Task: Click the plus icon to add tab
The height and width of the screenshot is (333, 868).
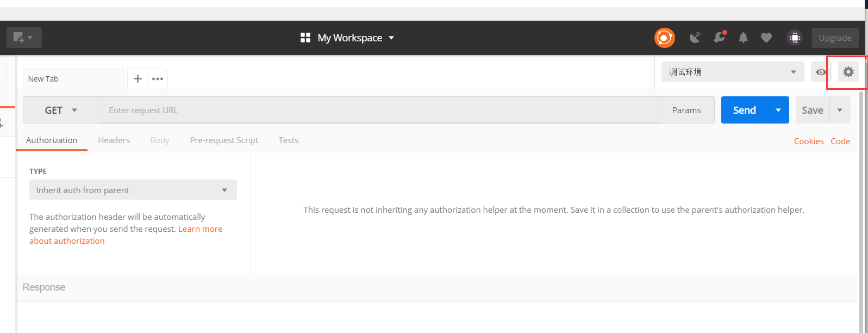Action: (138, 79)
